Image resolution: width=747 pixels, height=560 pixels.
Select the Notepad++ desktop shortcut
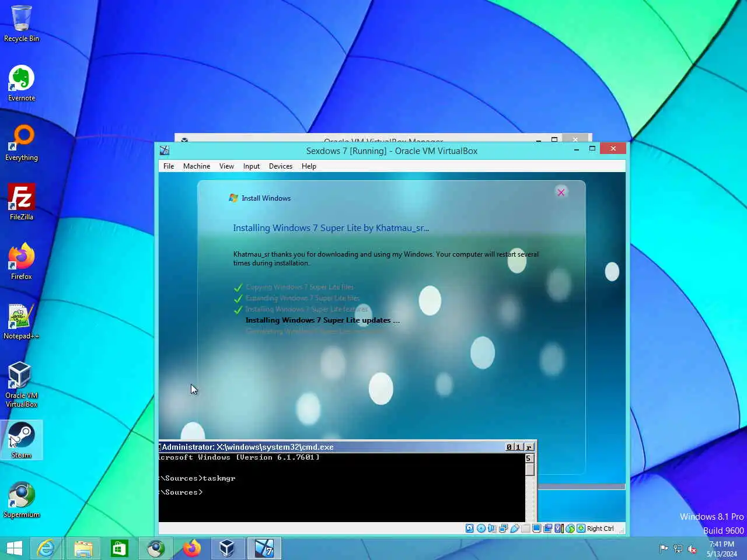(22, 321)
